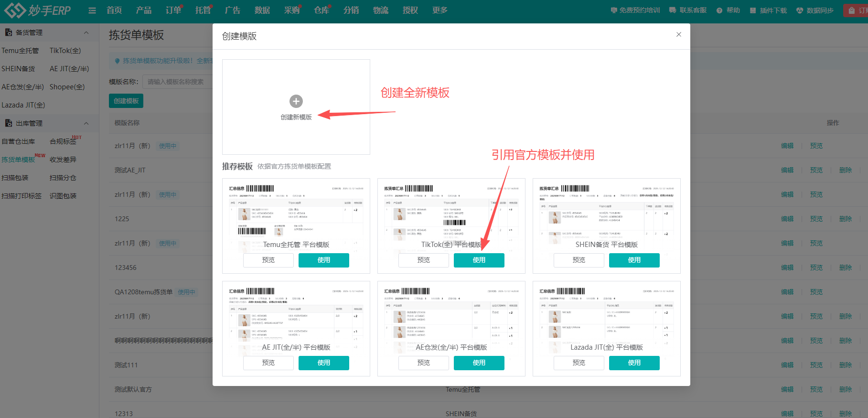
Task: Click the 妙手ERP logo
Action: tap(37, 10)
